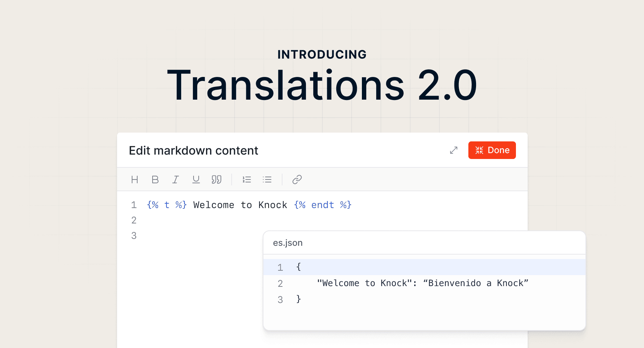The image size is (644, 348).
Task: Insert a bulleted list
Action: tap(267, 179)
